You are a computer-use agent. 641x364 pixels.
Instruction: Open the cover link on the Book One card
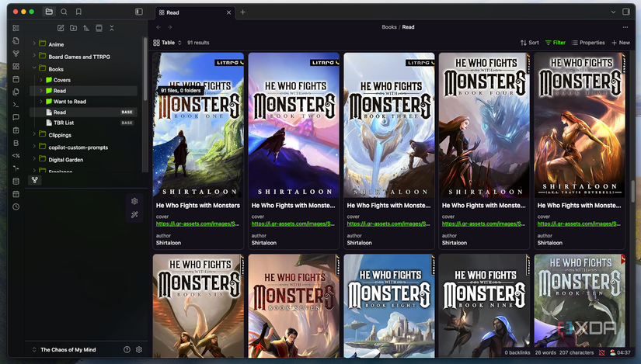pyautogui.click(x=198, y=224)
